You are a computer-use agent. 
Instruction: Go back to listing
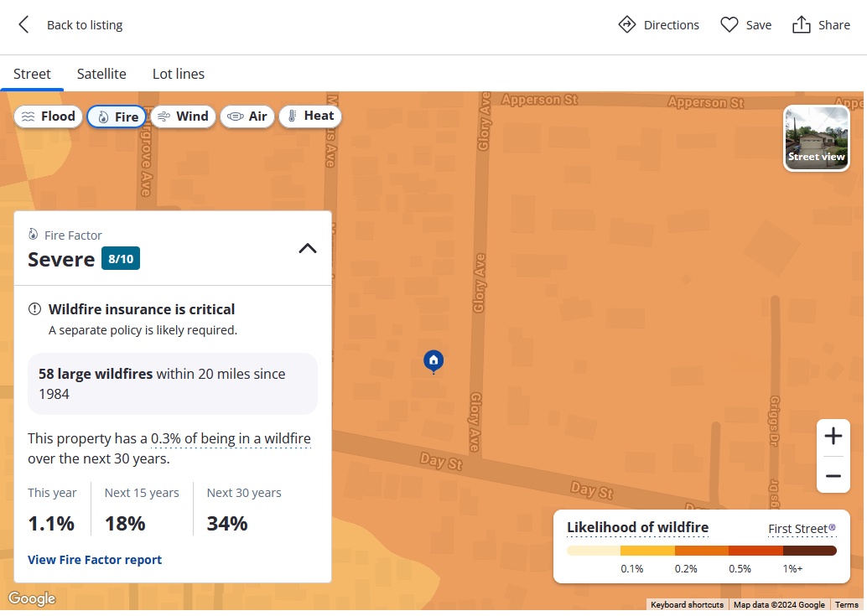(x=85, y=25)
